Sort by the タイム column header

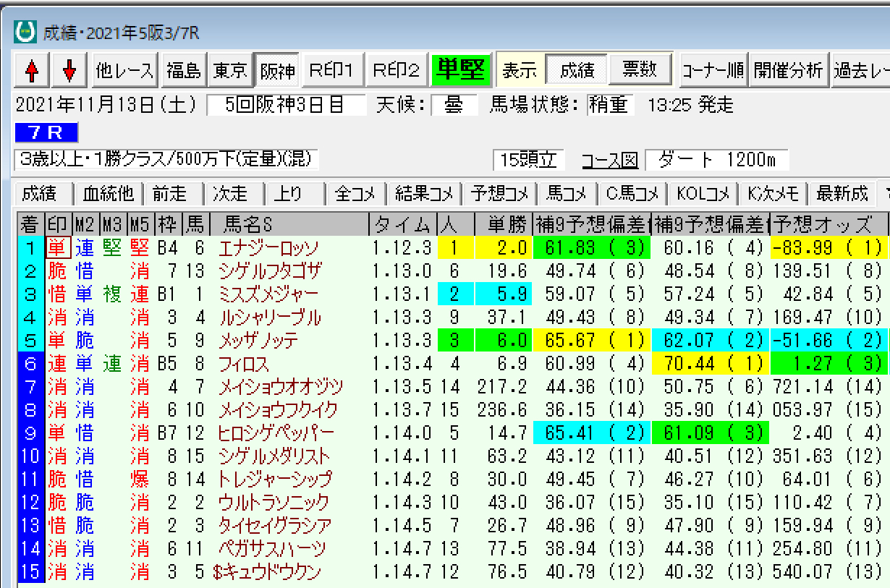pyautogui.click(x=403, y=224)
